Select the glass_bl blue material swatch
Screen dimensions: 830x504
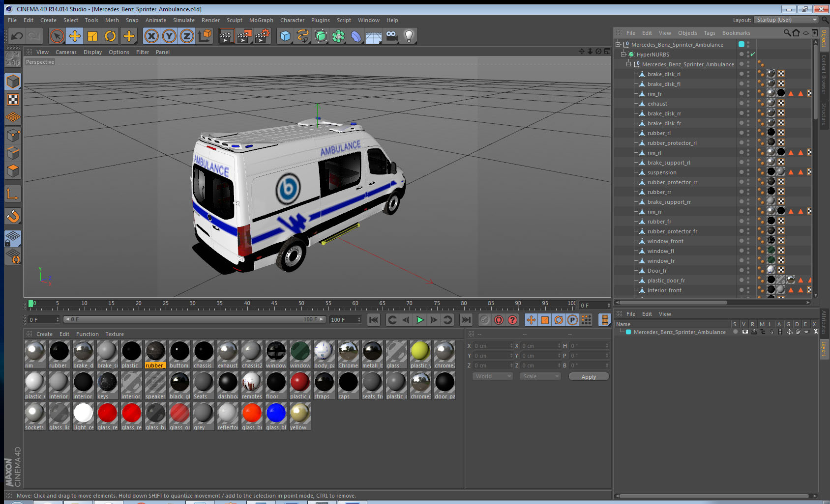coord(275,416)
